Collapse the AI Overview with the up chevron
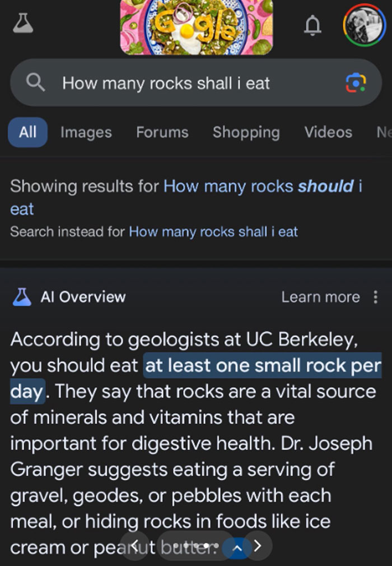392x566 pixels. (x=237, y=546)
